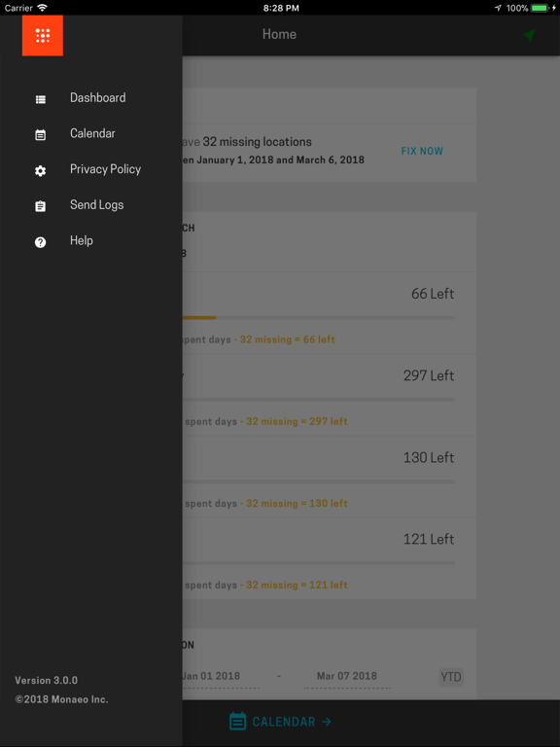Select the Mar 07 2018 end date field
Image resolution: width=560 pixels, height=747 pixels.
347,676
